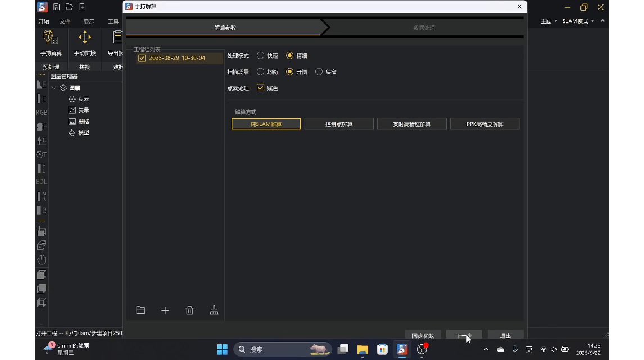Viewport: 644px width, 360px height.
Task: Collapse the 图层 tree node
Action: [54, 88]
